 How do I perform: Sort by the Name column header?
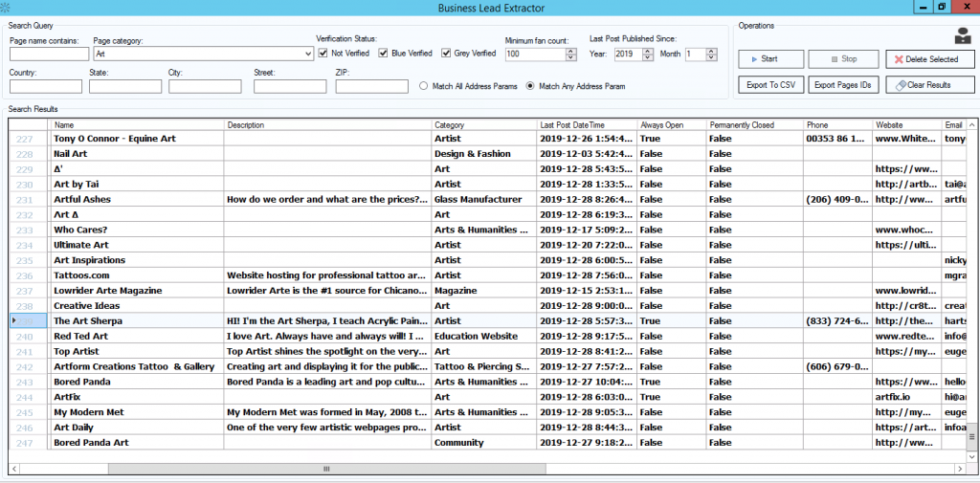tap(137, 125)
